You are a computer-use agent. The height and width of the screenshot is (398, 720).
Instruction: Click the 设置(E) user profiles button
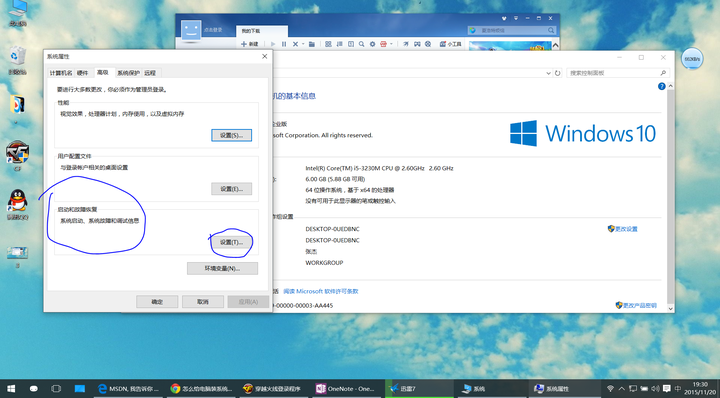click(231, 189)
